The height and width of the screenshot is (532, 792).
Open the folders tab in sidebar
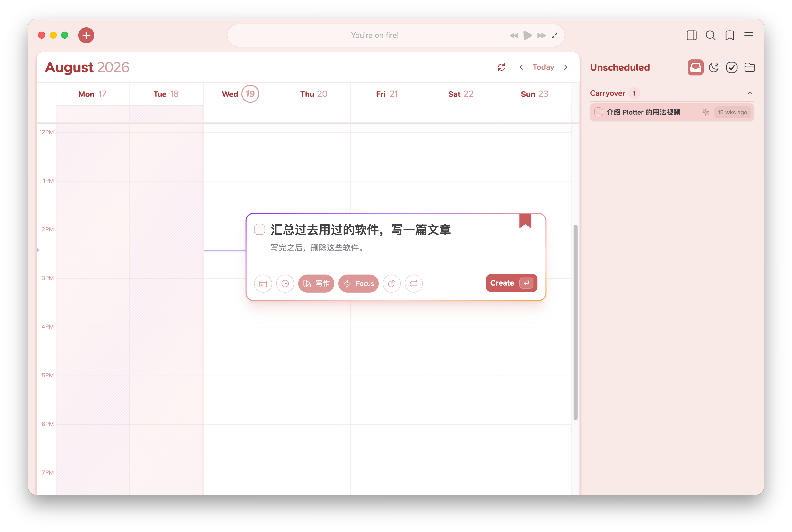(750, 67)
